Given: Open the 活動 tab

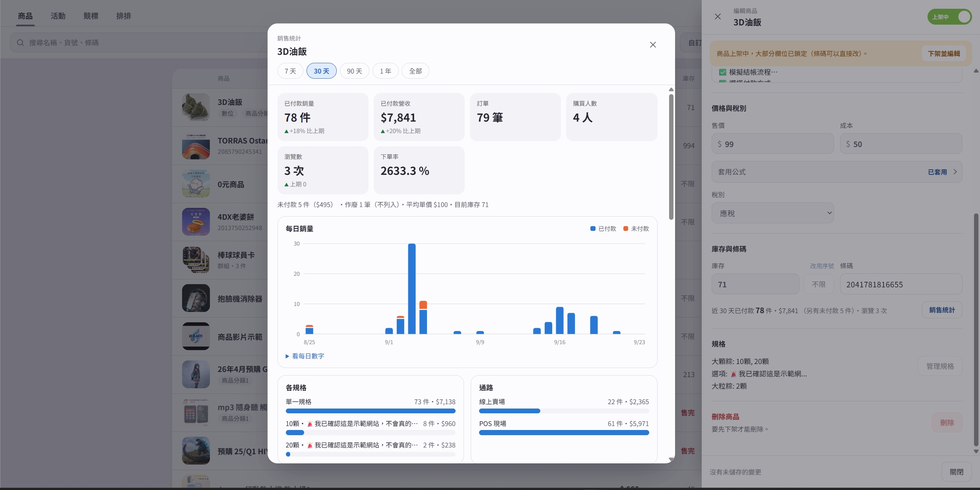Looking at the screenshot, I should tap(58, 16).
